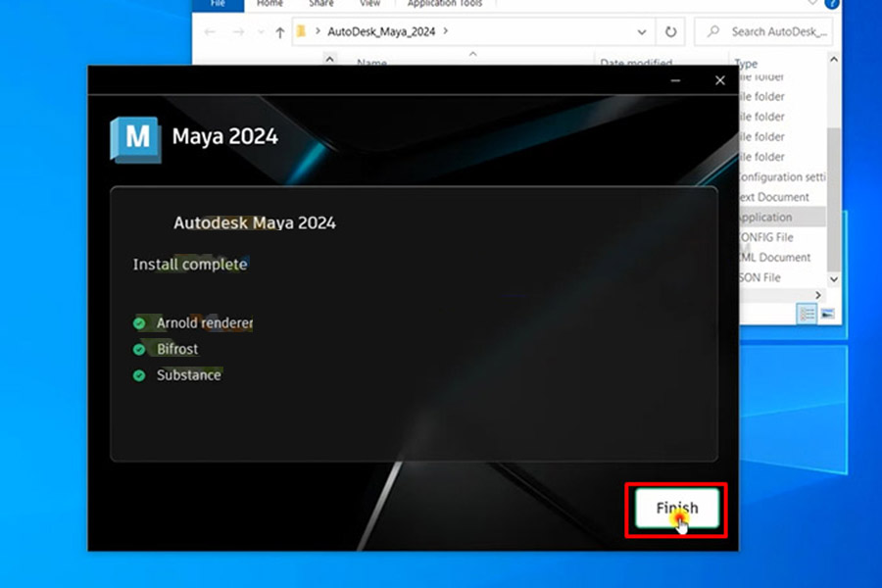Refresh the AutoDesk_Maya_2024 folder view
The width and height of the screenshot is (882, 588).
coord(669,30)
